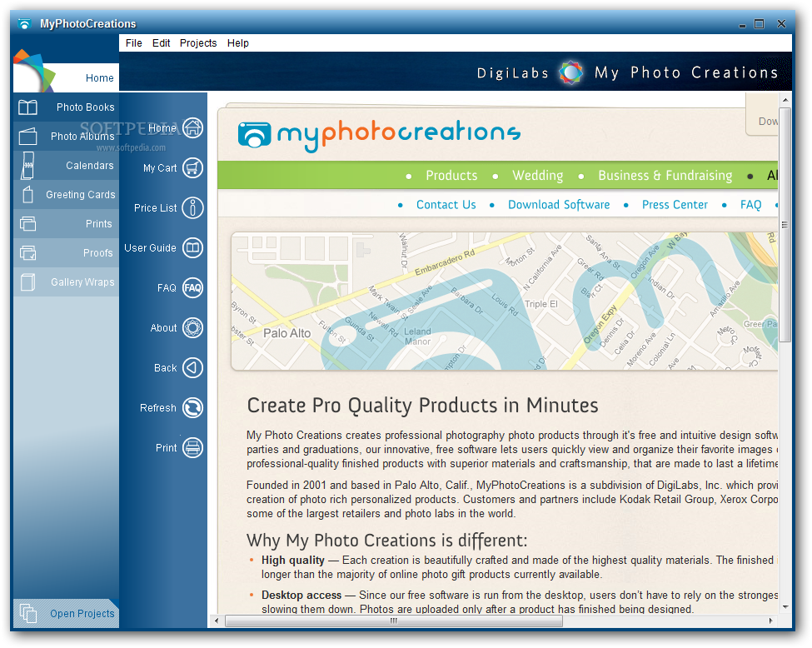Click the Greeting Cards icon

coord(28,194)
